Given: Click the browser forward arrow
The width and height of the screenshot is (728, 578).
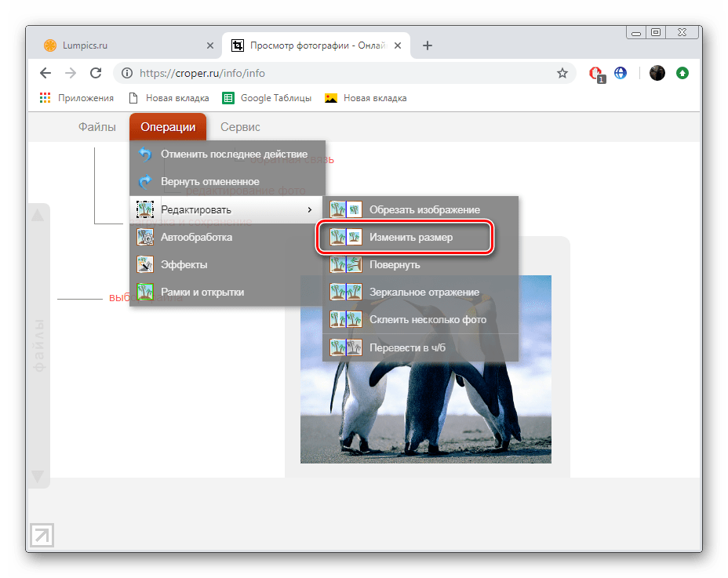Looking at the screenshot, I should tap(71, 73).
